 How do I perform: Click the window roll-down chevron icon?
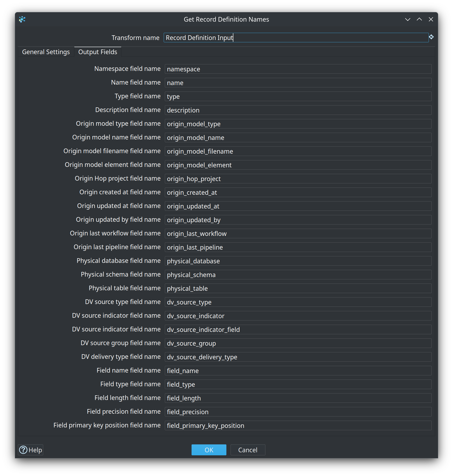(x=407, y=19)
